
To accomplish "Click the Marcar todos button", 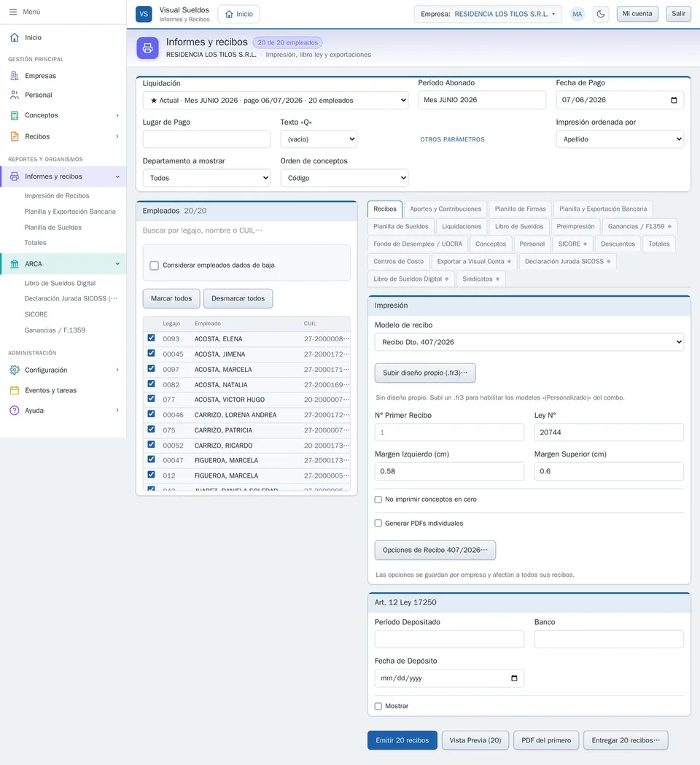I will tap(171, 298).
